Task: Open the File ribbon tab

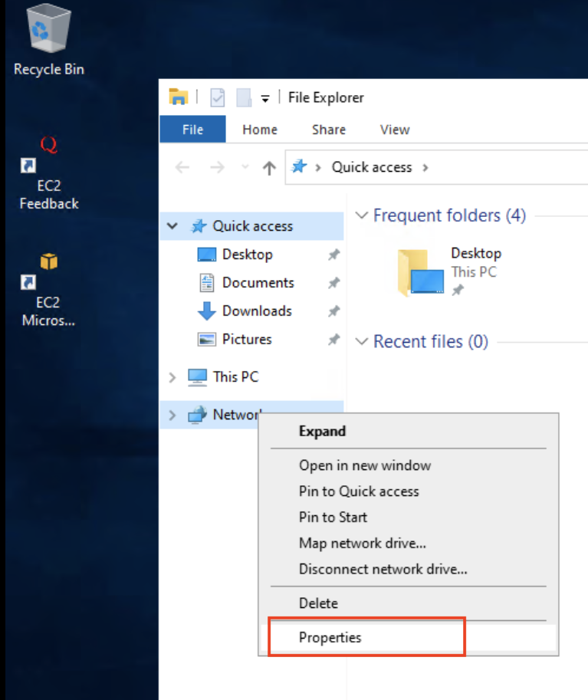Action: [193, 130]
